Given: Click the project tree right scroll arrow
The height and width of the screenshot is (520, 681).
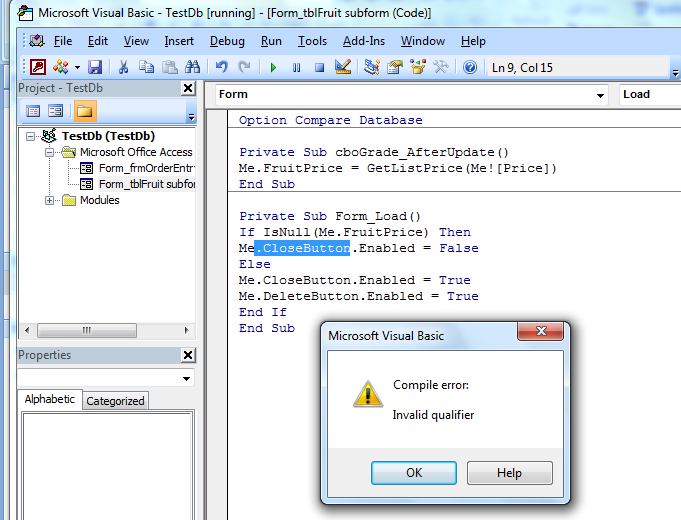Looking at the screenshot, I should [187, 331].
